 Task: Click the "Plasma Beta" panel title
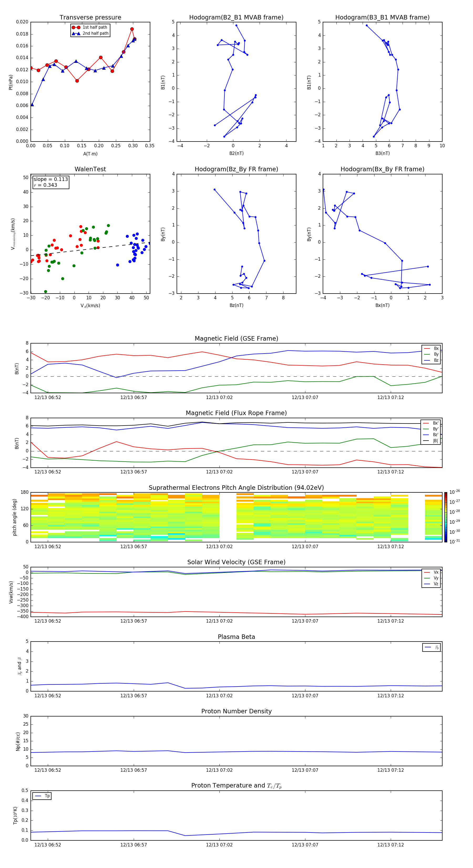236,637
